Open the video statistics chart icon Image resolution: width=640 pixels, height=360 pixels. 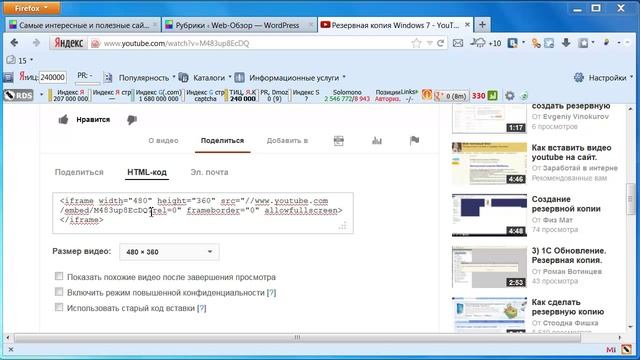click(x=377, y=141)
